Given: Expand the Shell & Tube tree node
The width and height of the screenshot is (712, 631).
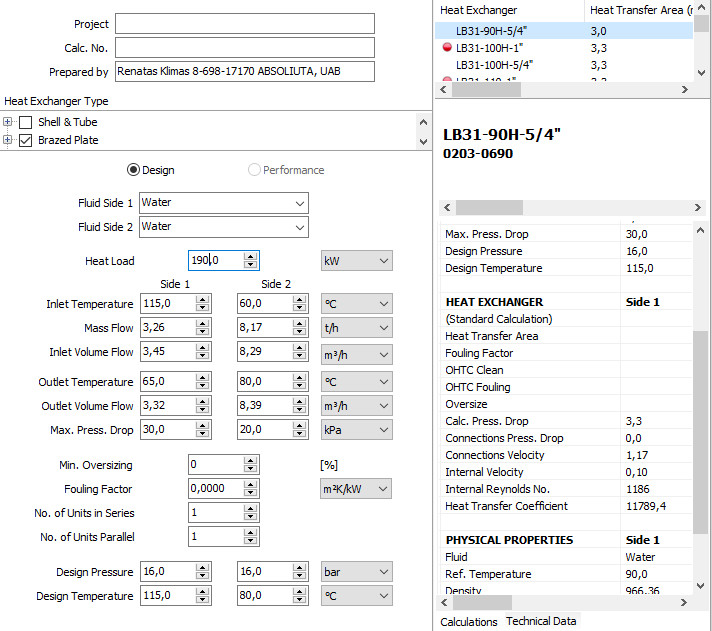Looking at the screenshot, I should (8, 122).
